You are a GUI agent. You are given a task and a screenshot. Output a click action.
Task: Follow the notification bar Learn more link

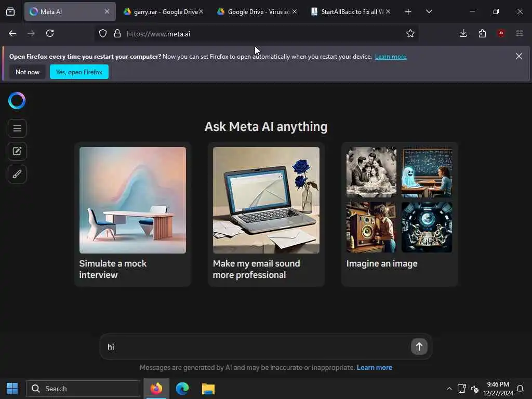click(x=391, y=57)
